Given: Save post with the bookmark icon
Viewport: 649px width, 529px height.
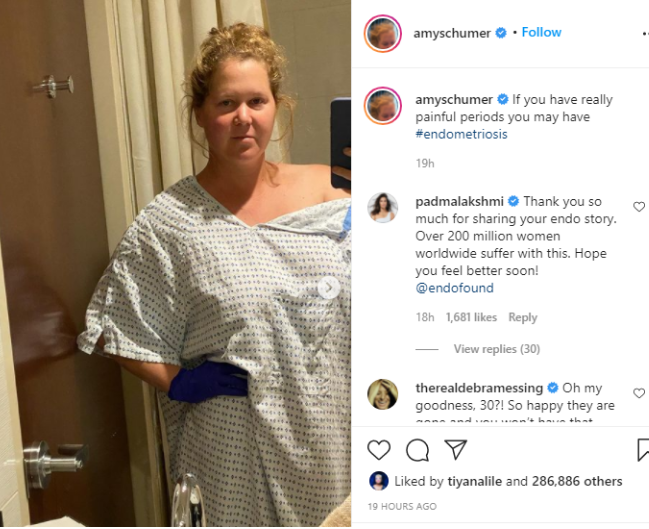Looking at the screenshot, I should [x=643, y=450].
